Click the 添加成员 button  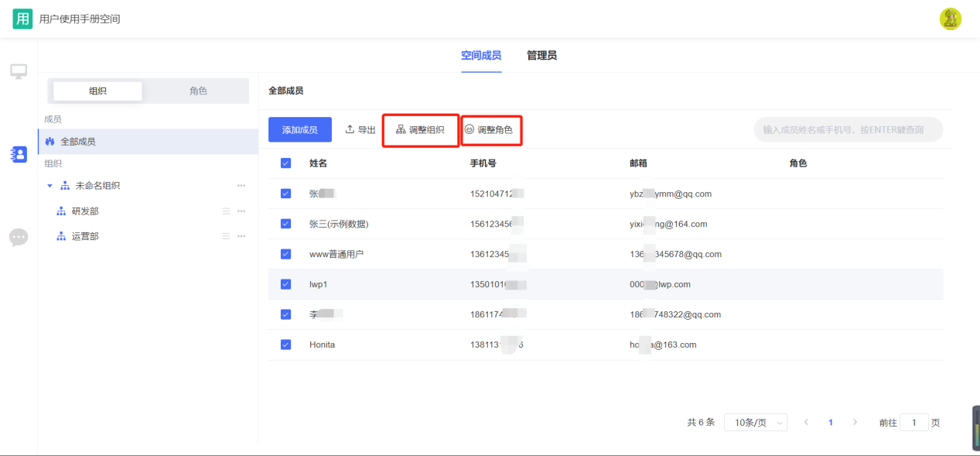(x=300, y=130)
